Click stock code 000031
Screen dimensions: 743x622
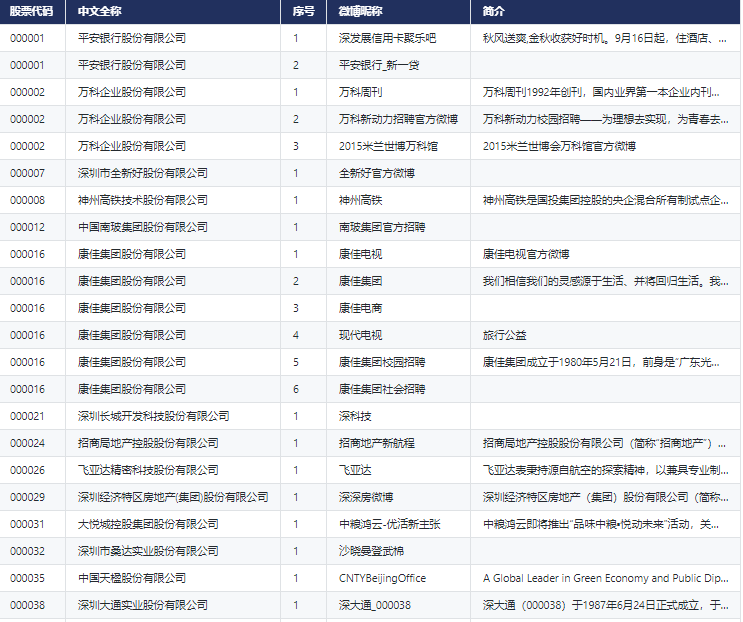click(x=27, y=524)
